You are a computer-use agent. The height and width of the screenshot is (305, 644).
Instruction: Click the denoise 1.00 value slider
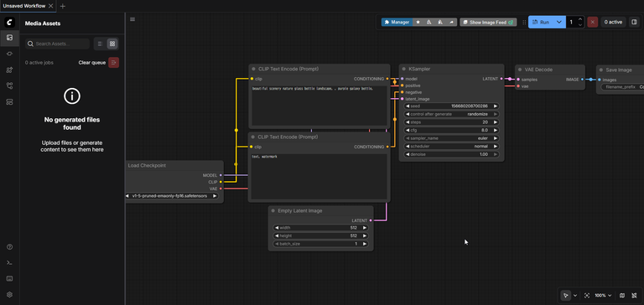click(x=451, y=154)
